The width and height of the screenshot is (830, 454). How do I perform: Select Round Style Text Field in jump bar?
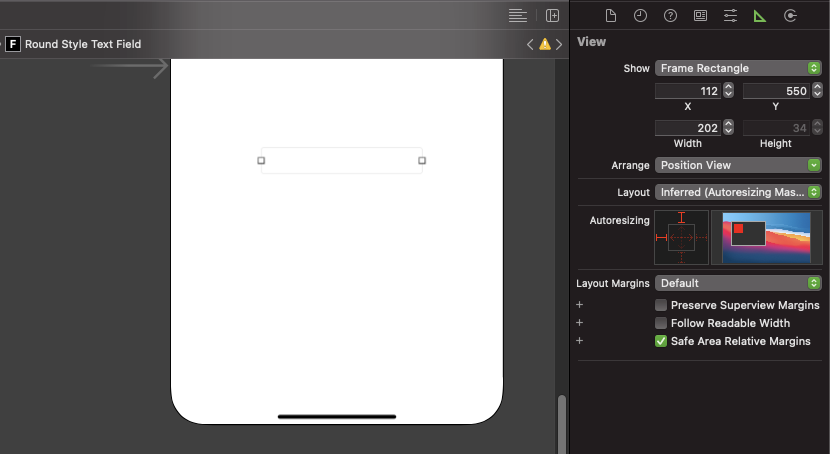pos(83,44)
